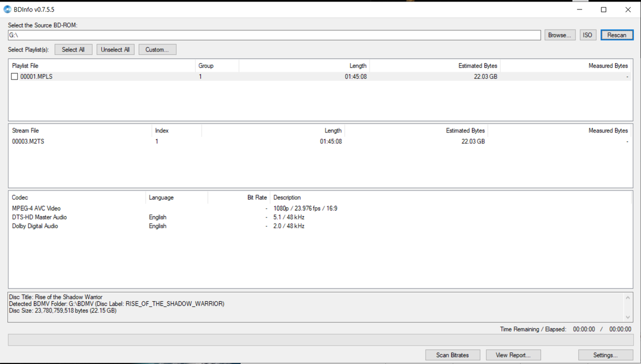The height and width of the screenshot is (364, 641).
Task: Click the info box scroll down arrow
Action: (x=628, y=317)
